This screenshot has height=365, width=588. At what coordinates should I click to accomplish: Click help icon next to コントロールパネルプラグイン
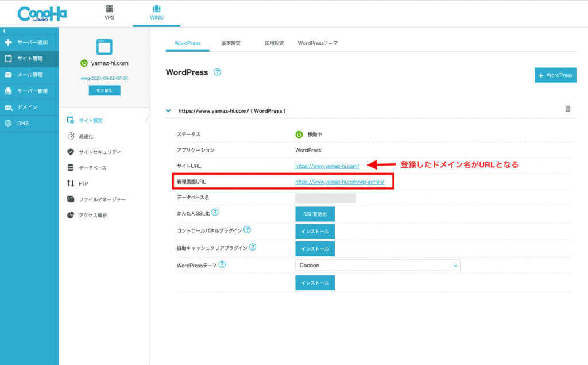pos(247,229)
